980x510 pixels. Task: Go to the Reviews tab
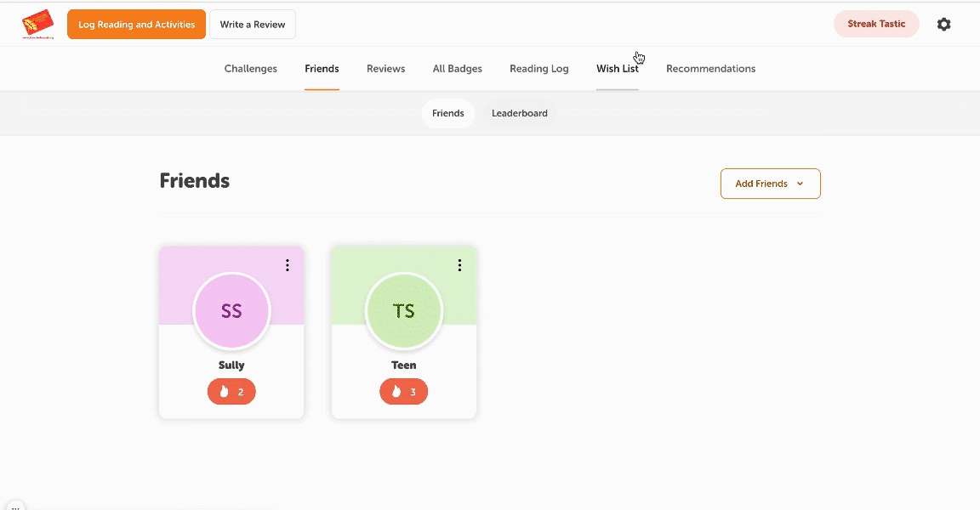385,69
